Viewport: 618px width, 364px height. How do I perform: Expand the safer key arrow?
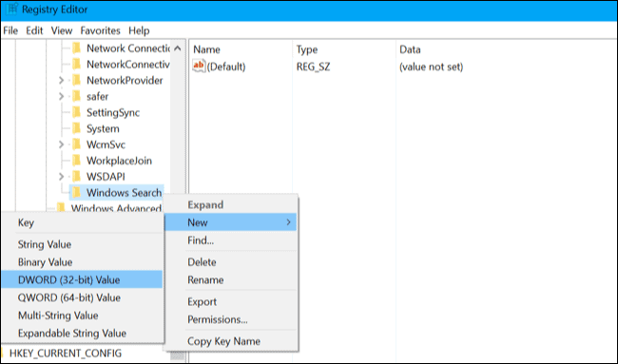click(x=61, y=97)
